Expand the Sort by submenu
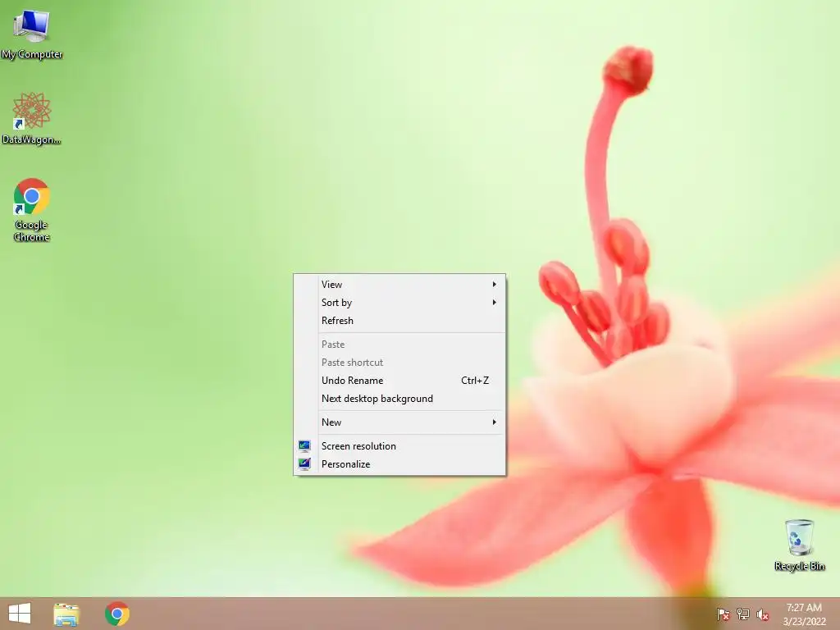 [399, 303]
